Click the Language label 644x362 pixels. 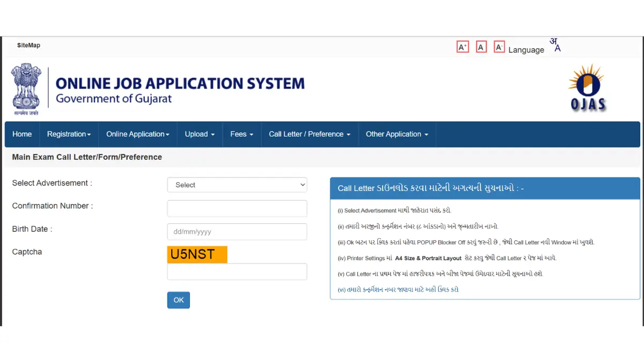tap(526, 50)
